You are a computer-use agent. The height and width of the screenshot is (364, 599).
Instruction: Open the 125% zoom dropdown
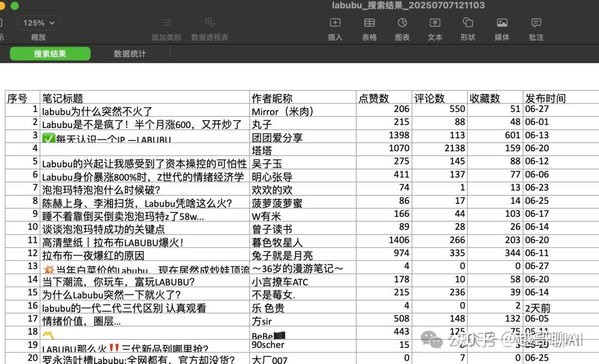point(39,23)
